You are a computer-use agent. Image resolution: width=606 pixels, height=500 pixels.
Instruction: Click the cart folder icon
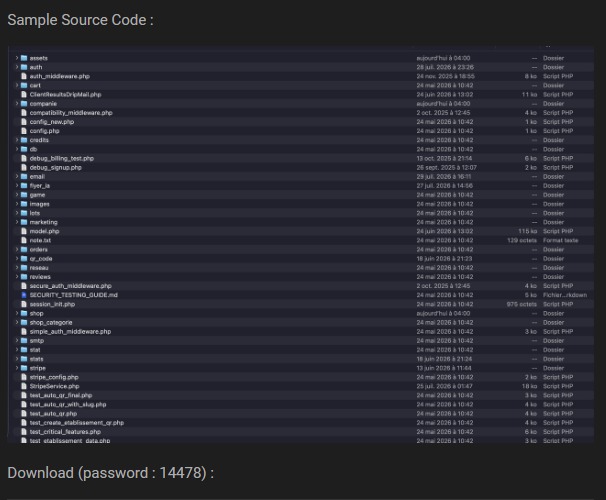click(24, 85)
